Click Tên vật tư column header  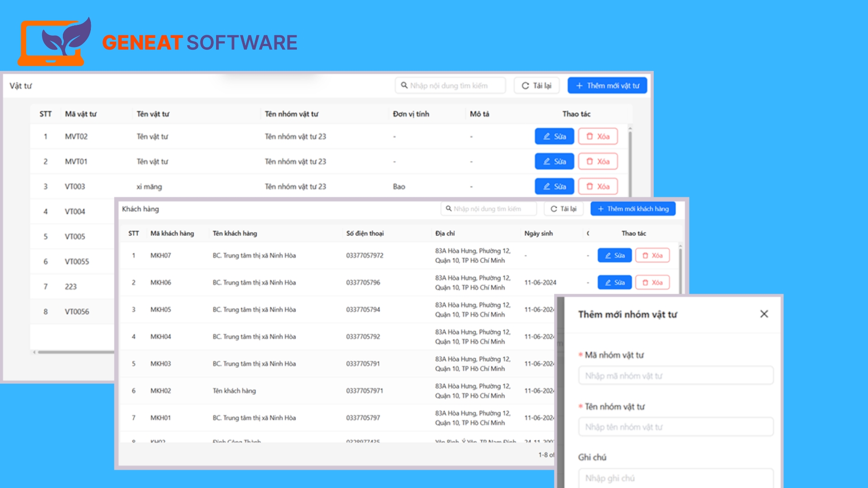coord(153,114)
